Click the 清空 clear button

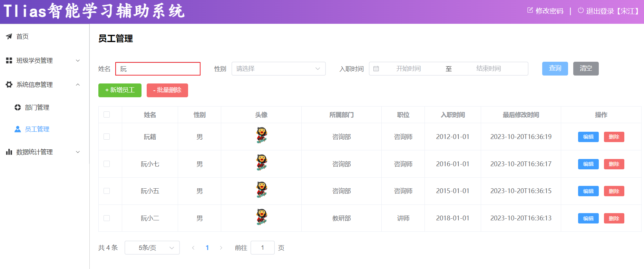pos(586,69)
